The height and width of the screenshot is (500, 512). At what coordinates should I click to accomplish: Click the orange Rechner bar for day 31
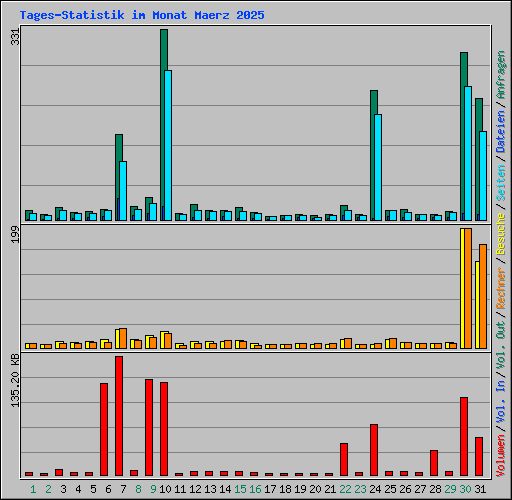483,297
